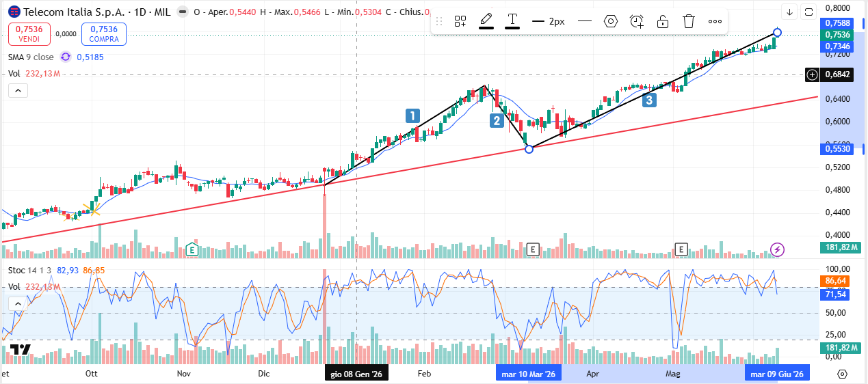Click the trendline endpoint circle at top right
The image size is (868, 384).
coord(777,32)
